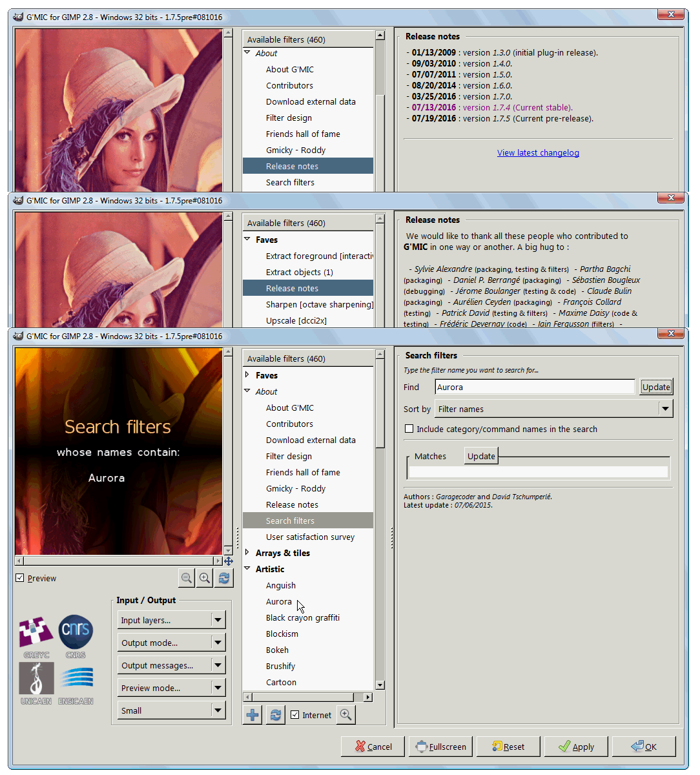
Task: Click the Find text field containing Aurora
Action: pyautogui.click(x=535, y=387)
